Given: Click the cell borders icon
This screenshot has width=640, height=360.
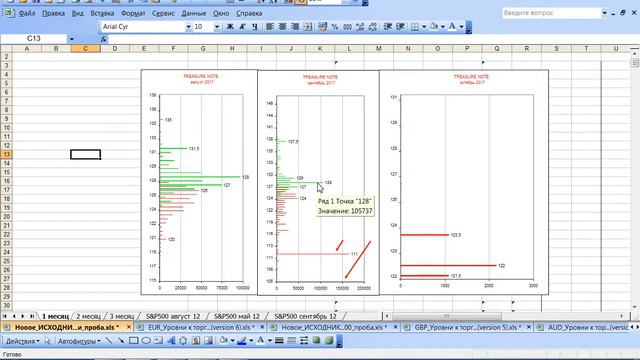Looking at the screenshot, I should 415,27.
